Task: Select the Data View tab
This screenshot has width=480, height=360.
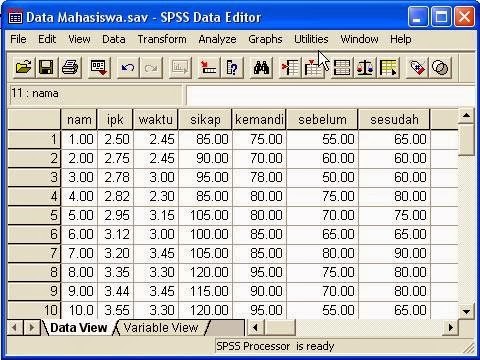Action: point(79,328)
